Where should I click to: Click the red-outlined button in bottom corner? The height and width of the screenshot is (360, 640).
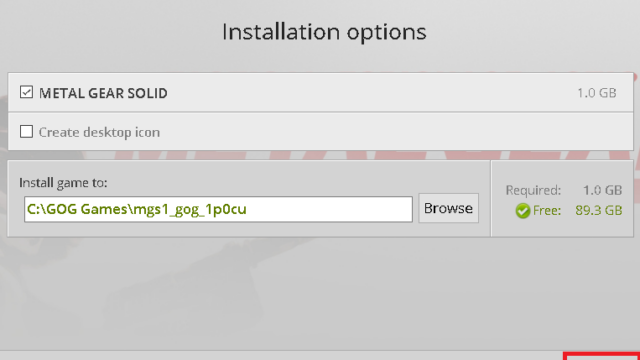coord(601,356)
